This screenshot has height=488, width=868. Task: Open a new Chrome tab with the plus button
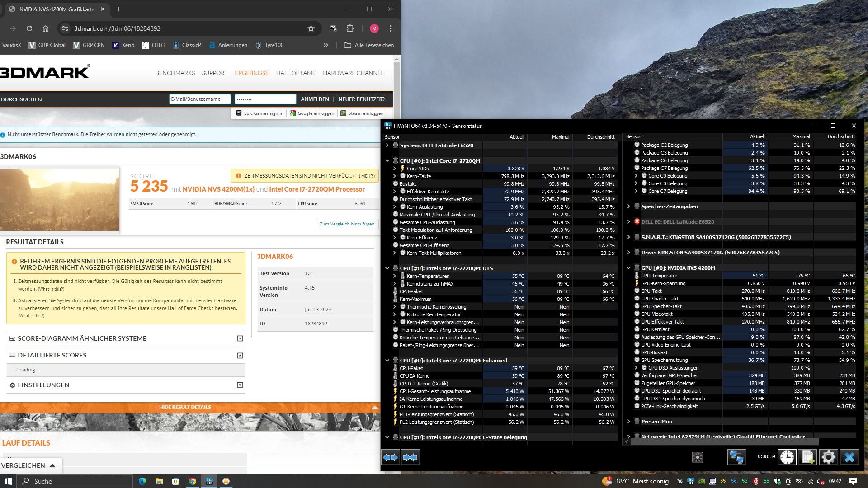click(x=119, y=9)
